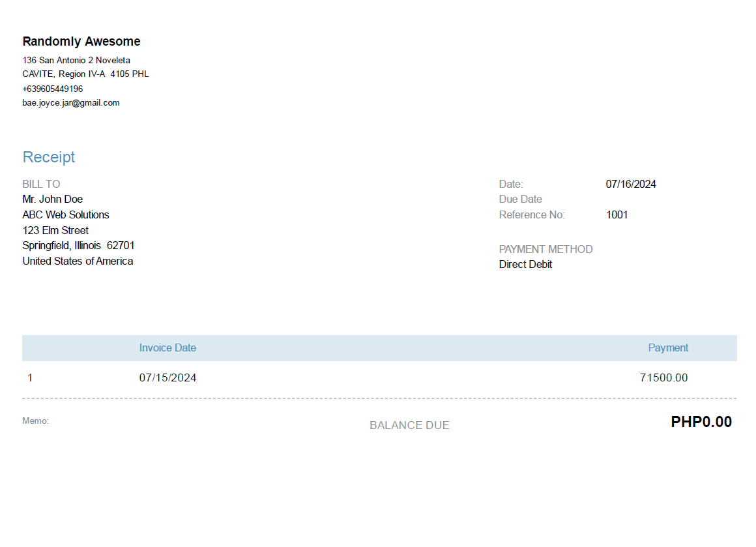
Task: Click the BALANCE DUE label
Action: pos(409,426)
